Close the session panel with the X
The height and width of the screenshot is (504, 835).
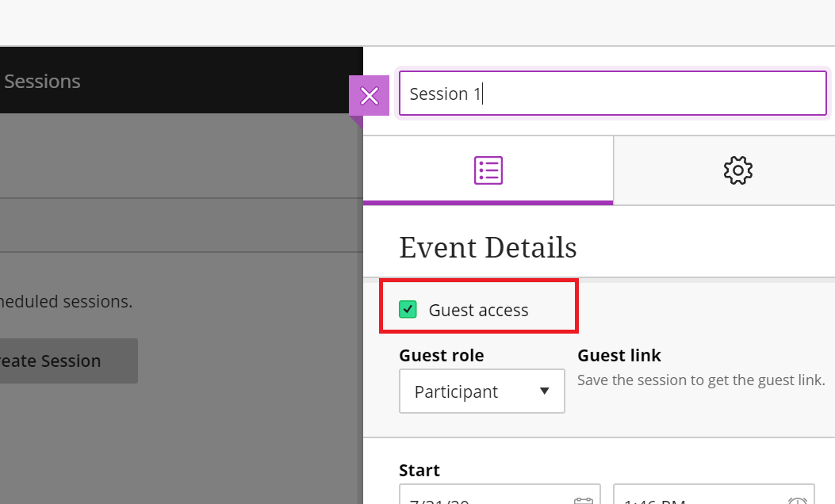(x=369, y=96)
